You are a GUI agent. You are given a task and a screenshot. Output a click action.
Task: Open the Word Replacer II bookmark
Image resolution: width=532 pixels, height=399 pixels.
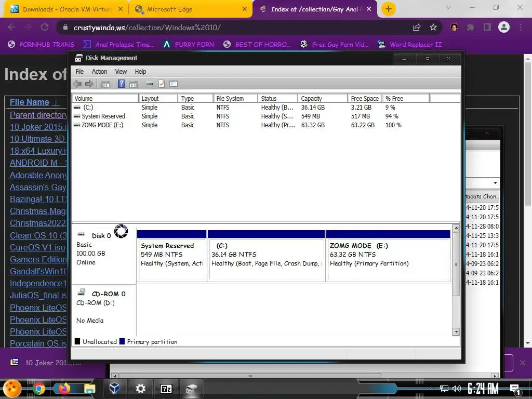coord(409,45)
